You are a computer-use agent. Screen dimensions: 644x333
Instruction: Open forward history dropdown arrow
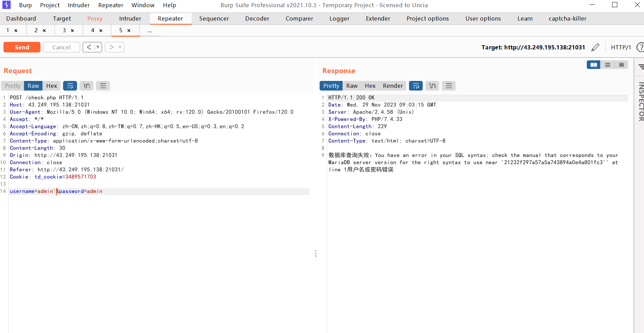coord(120,47)
